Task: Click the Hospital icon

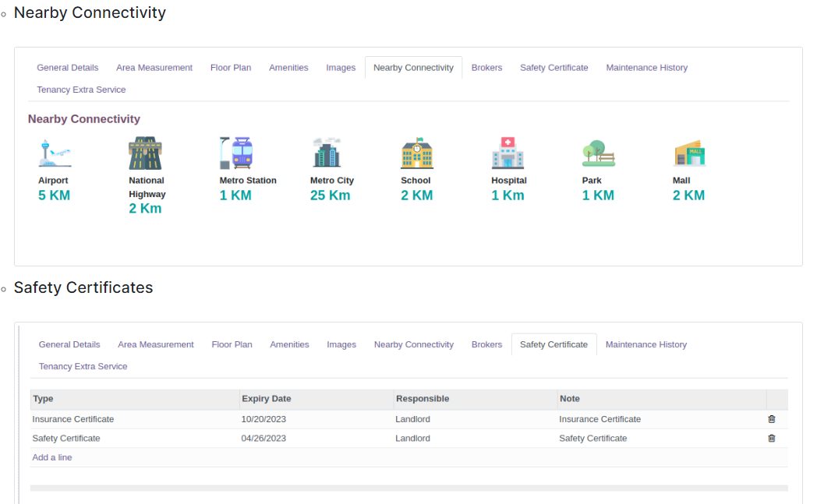Action: click(x=508, y=153)
